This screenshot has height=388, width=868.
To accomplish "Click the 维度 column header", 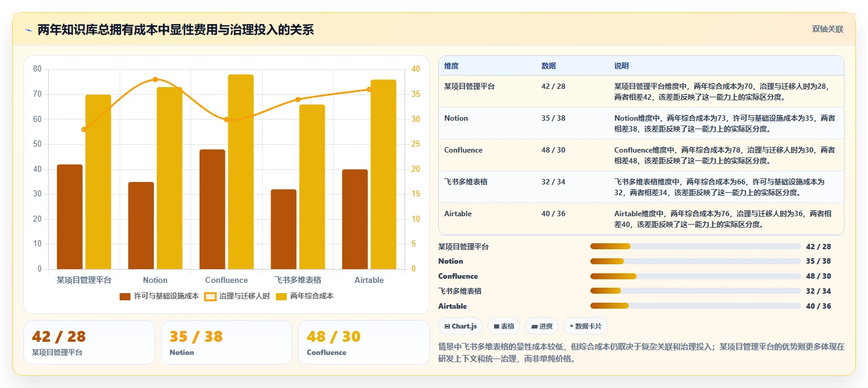I will click(451, 66).
